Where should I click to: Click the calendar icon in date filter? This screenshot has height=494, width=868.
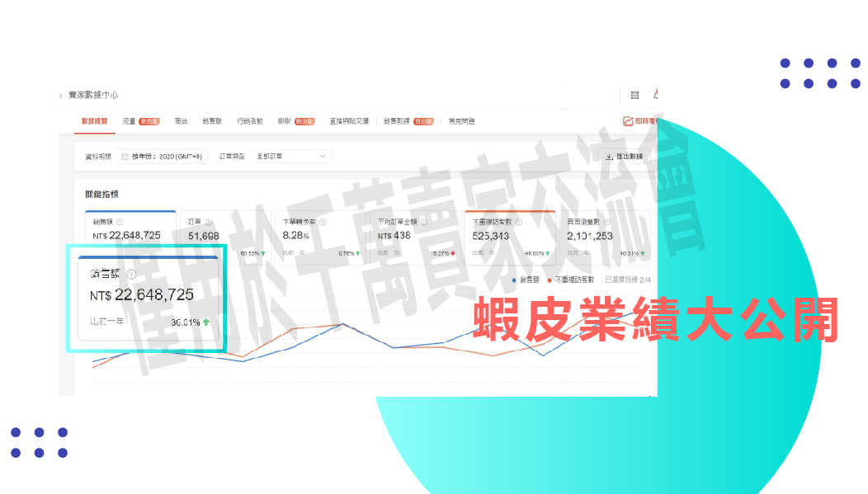pos(125,156)
